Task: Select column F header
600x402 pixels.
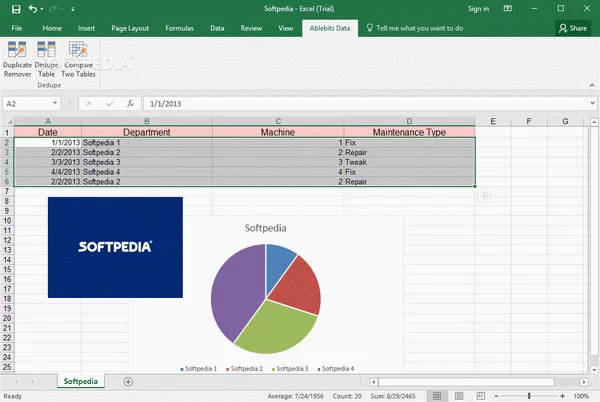Action: [x=528, y=121]
